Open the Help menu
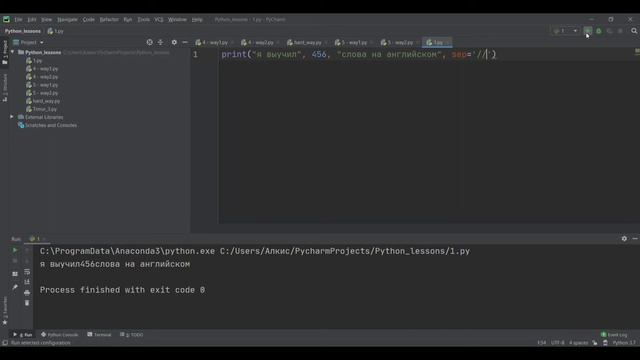640x360 pixels. tap(197, 20)
